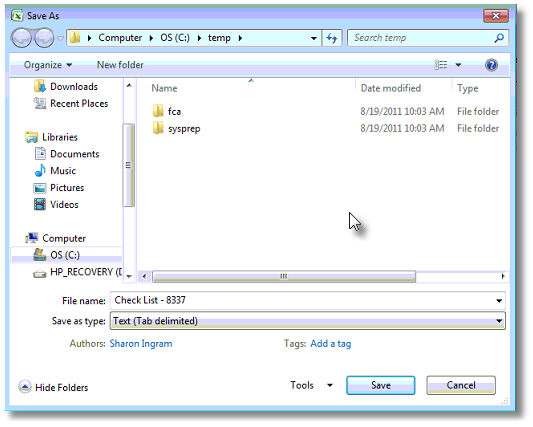Open the Organize menu

[x=48, y=65]
